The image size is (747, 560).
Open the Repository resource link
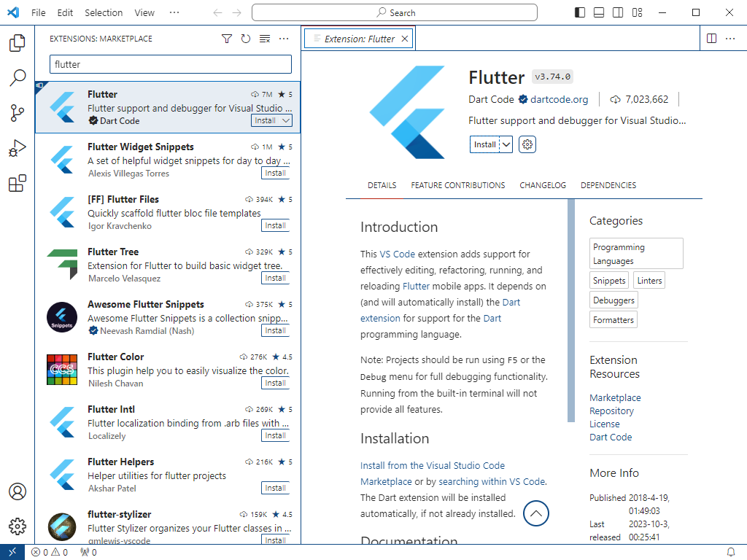612,411
